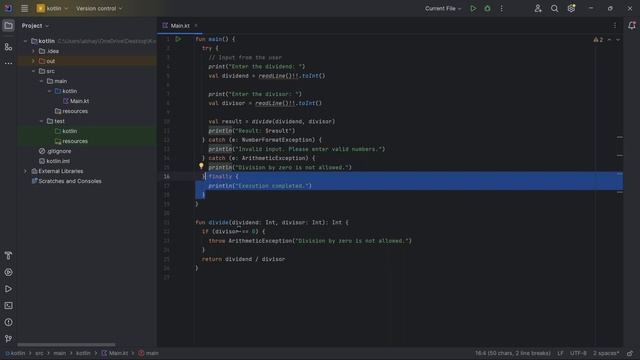Click src breadcrumb in navigation bar
The image size is (640, 360).
click(39, 353)
